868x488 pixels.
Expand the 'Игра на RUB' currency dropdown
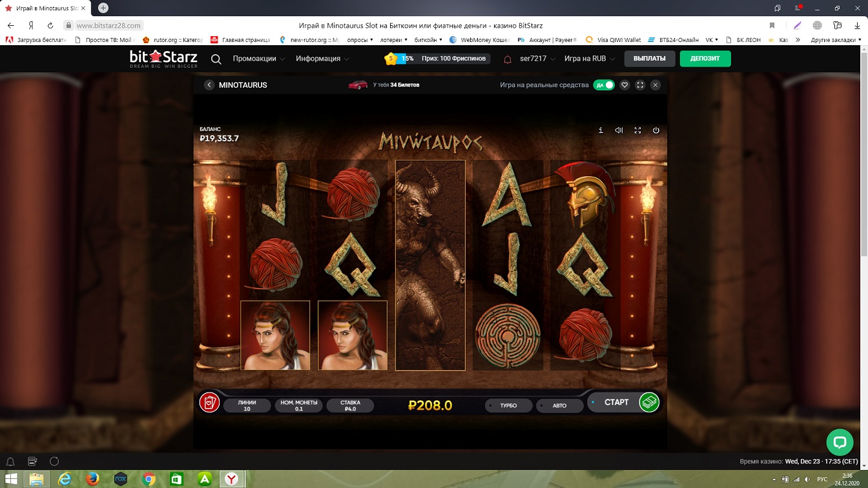tap(589, 59)
